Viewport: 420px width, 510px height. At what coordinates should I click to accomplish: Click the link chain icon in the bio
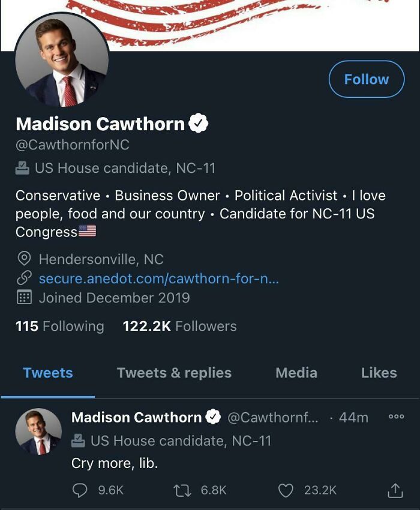[x=22, y=277]
